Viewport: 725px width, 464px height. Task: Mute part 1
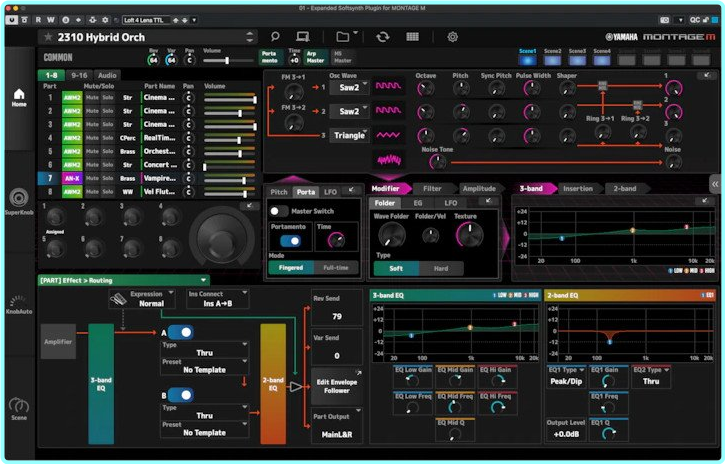[x=92, y=98]
